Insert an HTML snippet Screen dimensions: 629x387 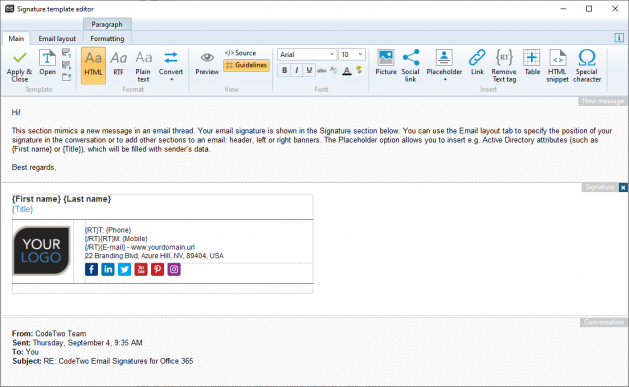(x=557, y=66)
